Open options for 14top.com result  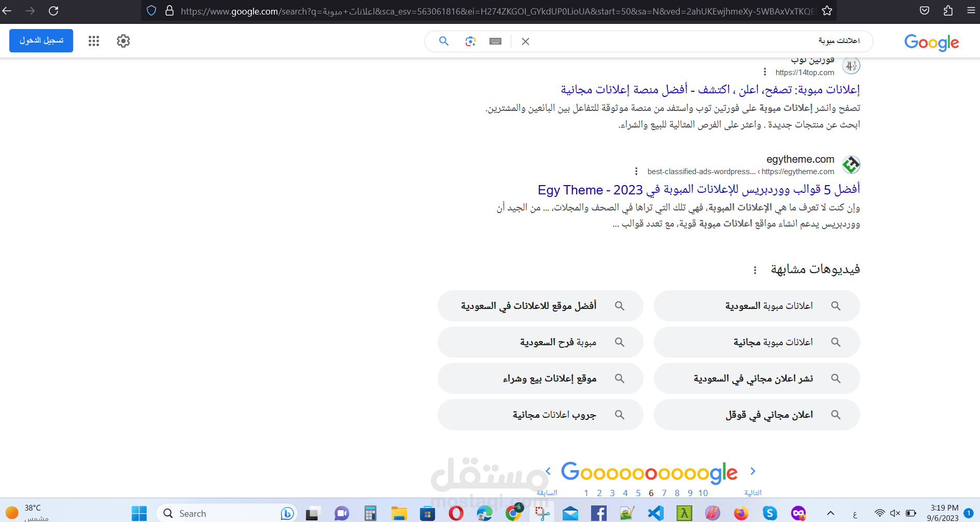click(765, 72)
